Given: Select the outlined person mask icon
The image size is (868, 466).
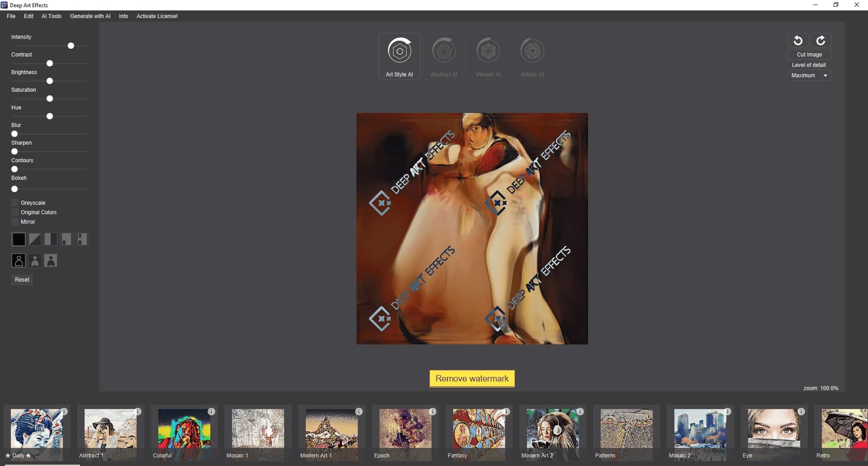Looking at the screenshot, I should tap(19, 260).
